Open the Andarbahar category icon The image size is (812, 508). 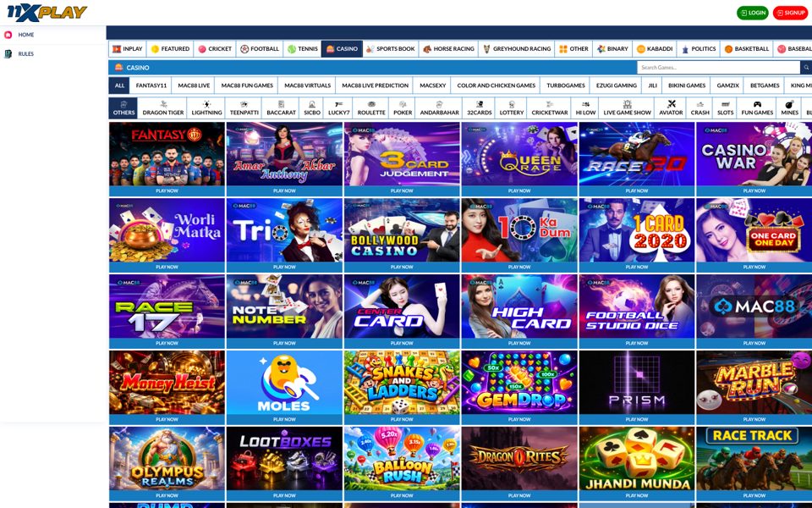click(x=439, y=108)
